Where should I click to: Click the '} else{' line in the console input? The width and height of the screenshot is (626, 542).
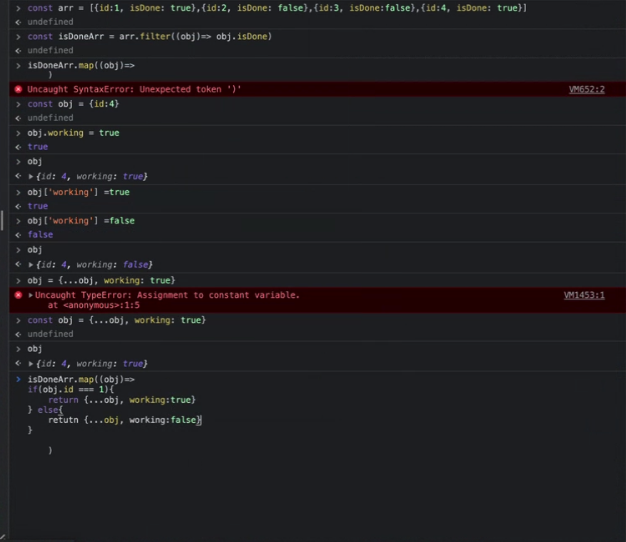(45, 410)
